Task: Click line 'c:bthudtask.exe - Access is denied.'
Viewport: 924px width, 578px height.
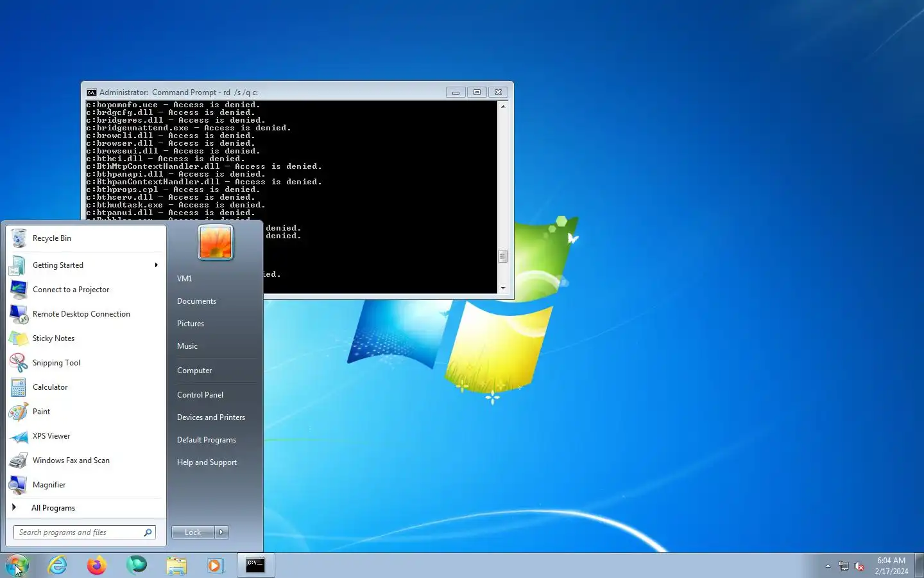Action: coord(176,205)
